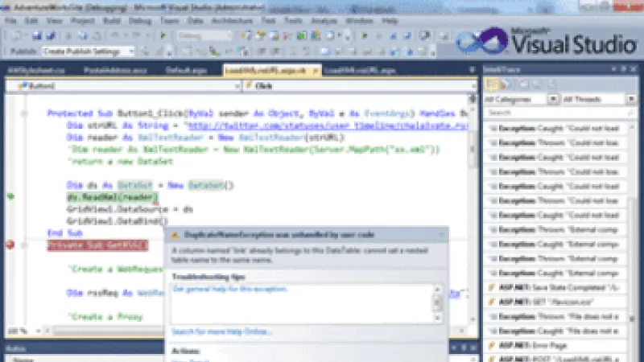Open the (Button1) object dropdown
This screenshot has height=362, width=644.
tap(237, 86)
